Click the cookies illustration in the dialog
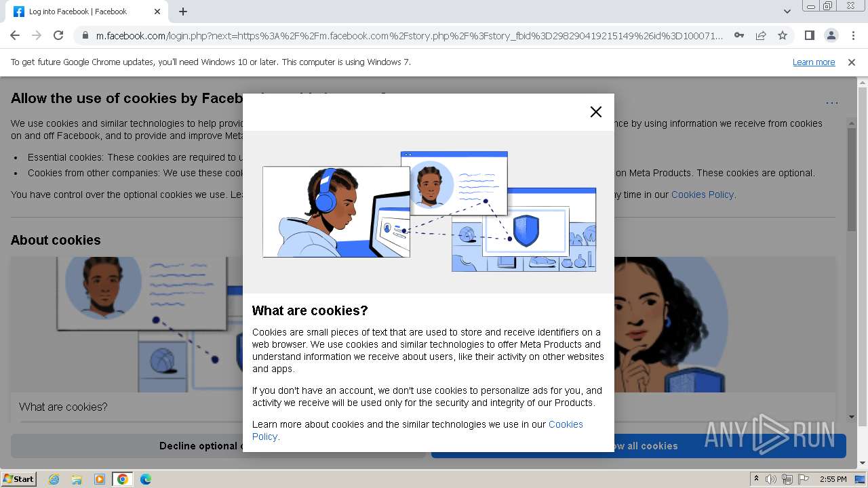868x488 pixels. pyautogui.click(x=429, y=211)
